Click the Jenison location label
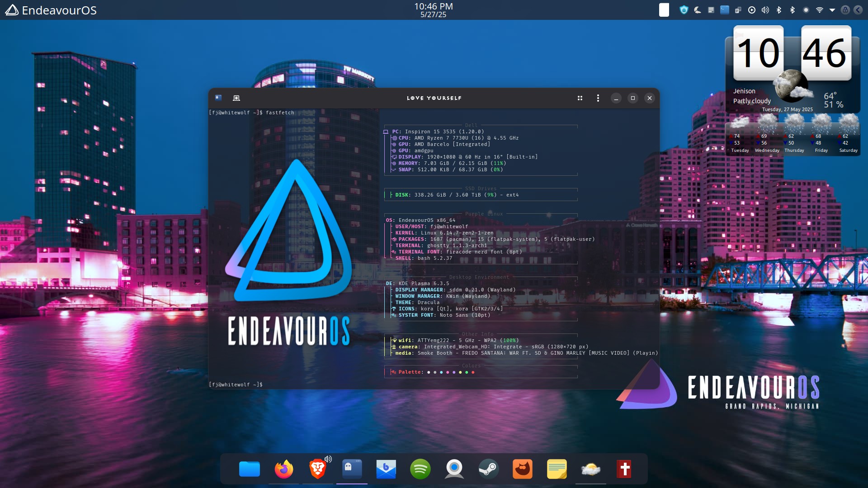 (x=744, y=91)
